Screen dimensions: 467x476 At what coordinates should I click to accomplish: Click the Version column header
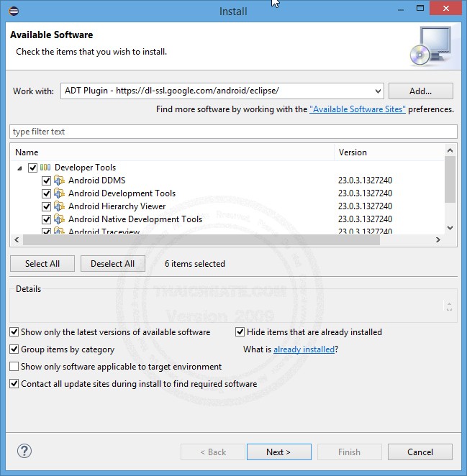click(389, 152)
